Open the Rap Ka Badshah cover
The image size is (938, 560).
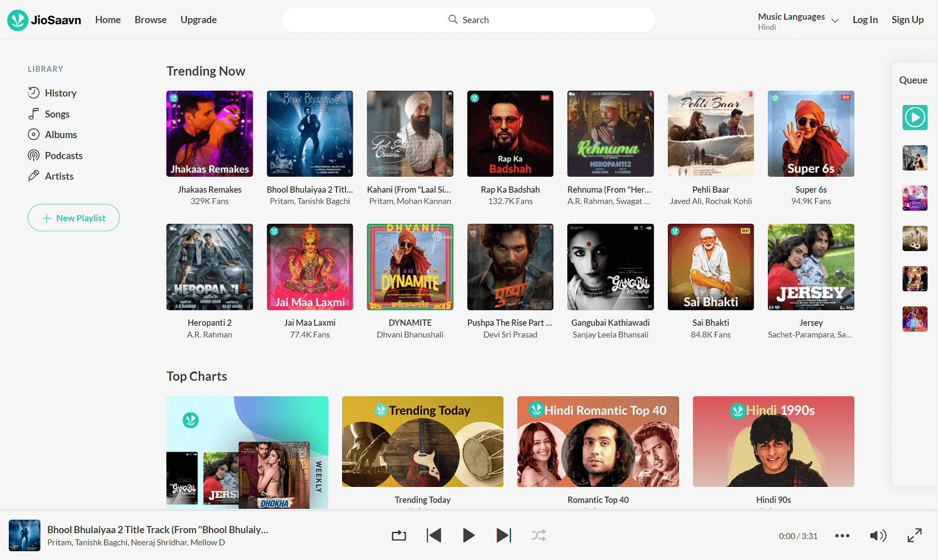[510, 134]
